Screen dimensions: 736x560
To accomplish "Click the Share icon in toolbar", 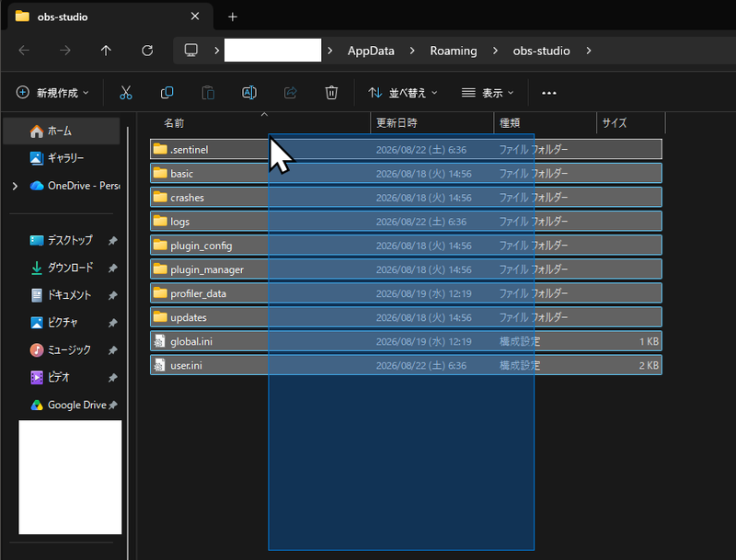I will pyautogui.click(x=291, y=93).
